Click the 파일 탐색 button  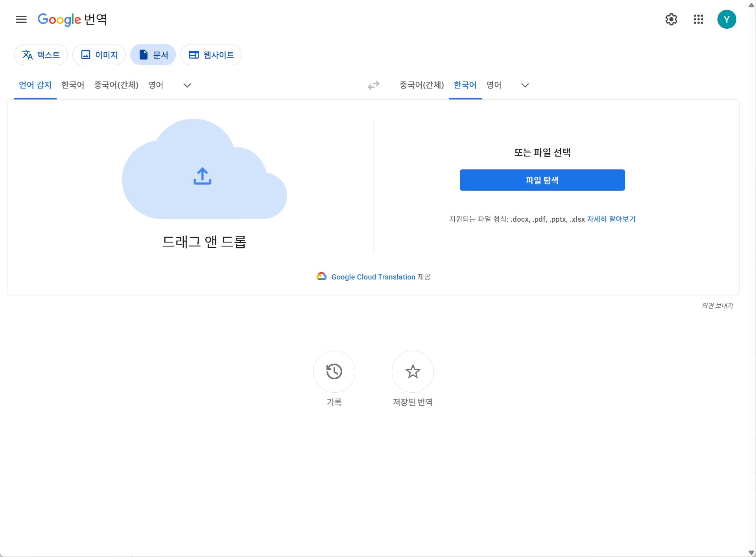pyautogui.click(x=542, y=180)
